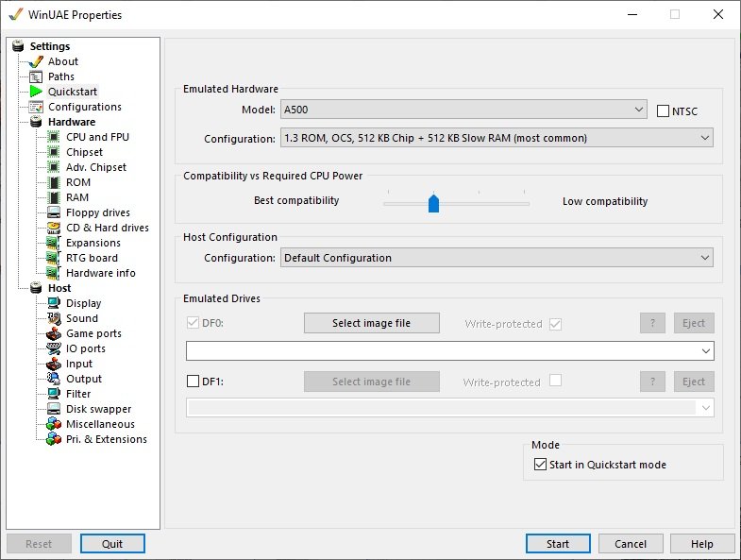Open the Paths settings page
741x560 pixels.
[x=61, y=76]
